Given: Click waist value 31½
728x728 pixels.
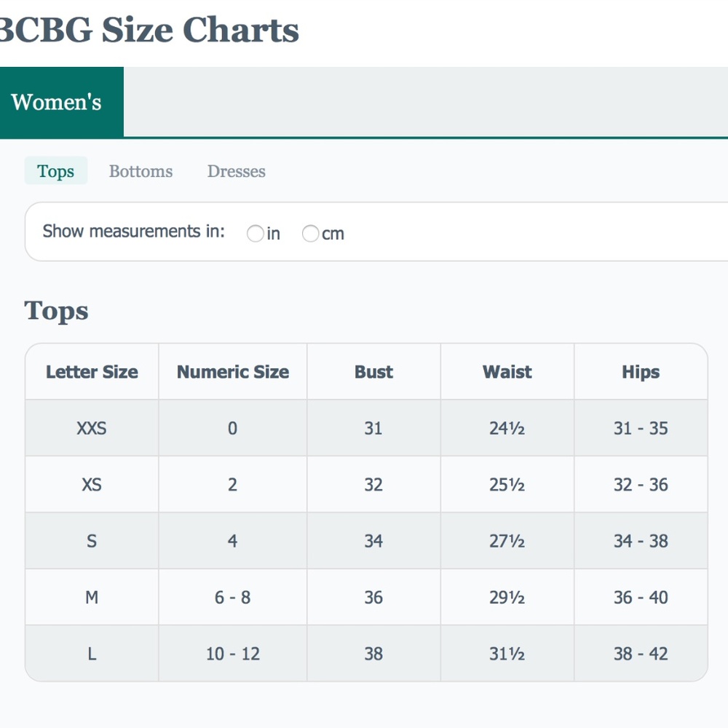Looking at the screenshot, I should click(507, 653).
